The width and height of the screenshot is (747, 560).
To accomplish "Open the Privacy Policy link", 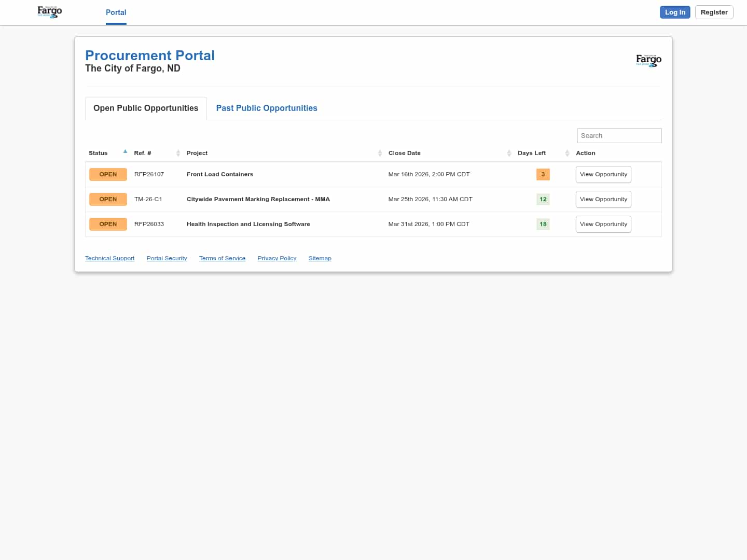I will [276, 258].
